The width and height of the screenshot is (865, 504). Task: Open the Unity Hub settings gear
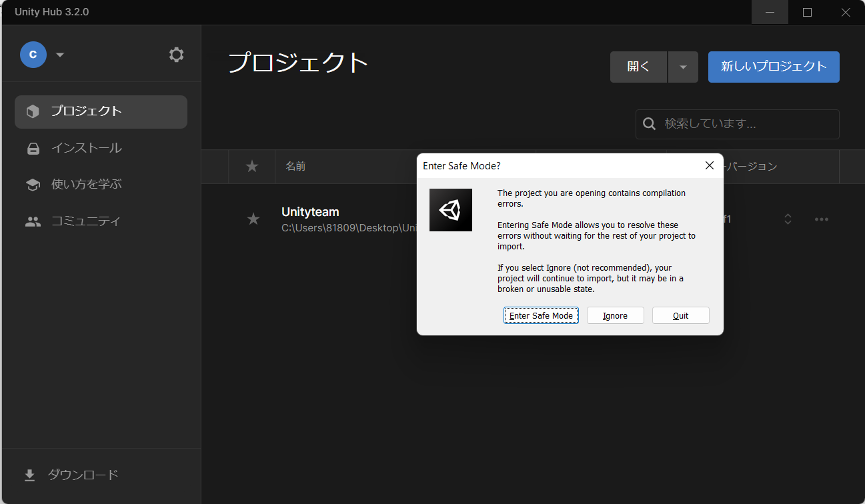point(176,55)
